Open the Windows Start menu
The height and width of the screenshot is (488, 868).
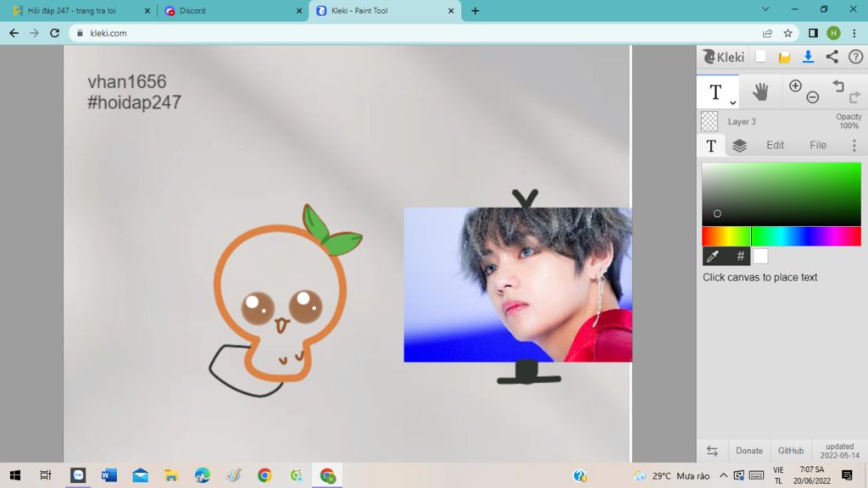point(15,475)
